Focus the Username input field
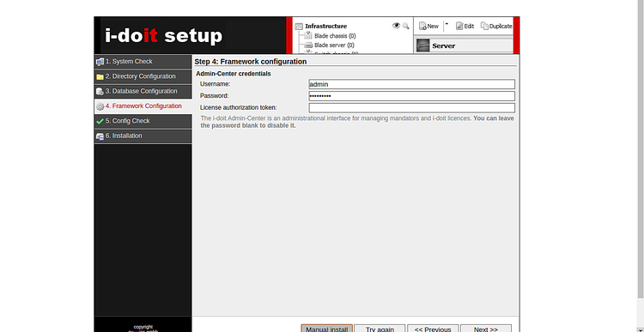Viewport: 644px width, 332px height. click(x=411, y=84)
